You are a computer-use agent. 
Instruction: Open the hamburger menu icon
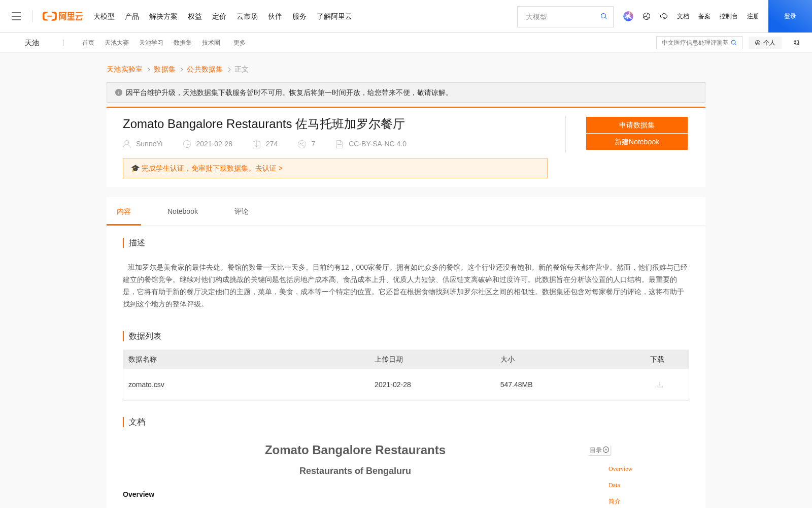16,16
